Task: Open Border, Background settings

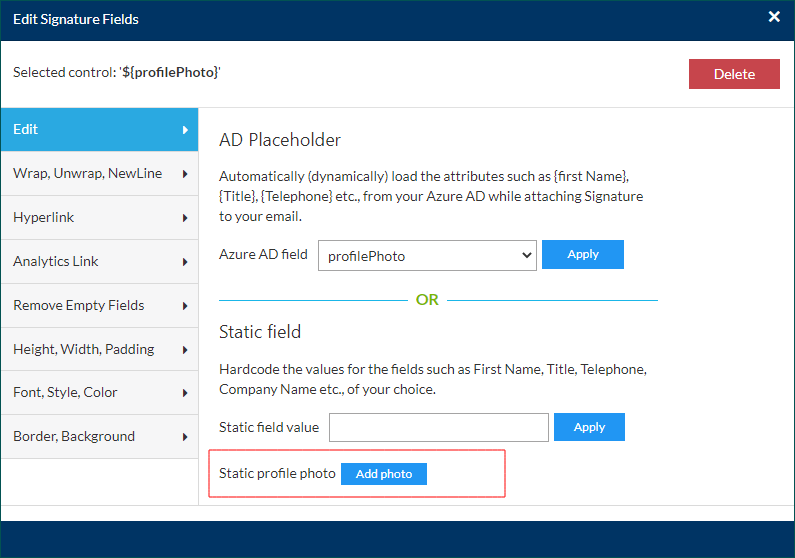Action: point(99,436)
